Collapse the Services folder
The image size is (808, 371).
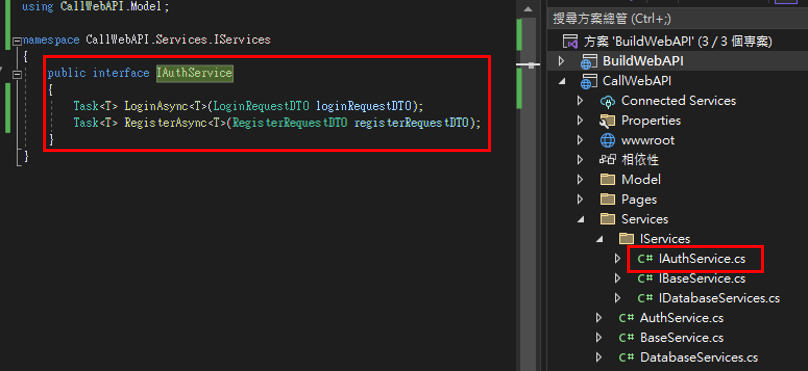pos(581,220)
